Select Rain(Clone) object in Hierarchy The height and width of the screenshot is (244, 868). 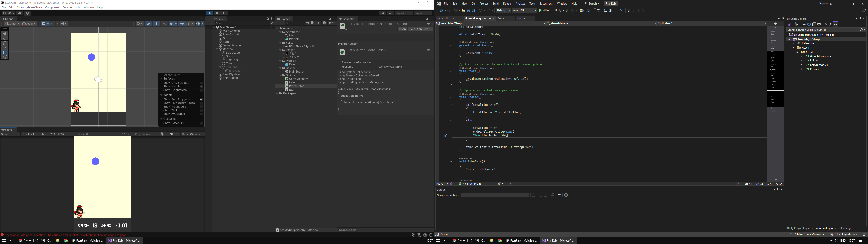point(230,78)
